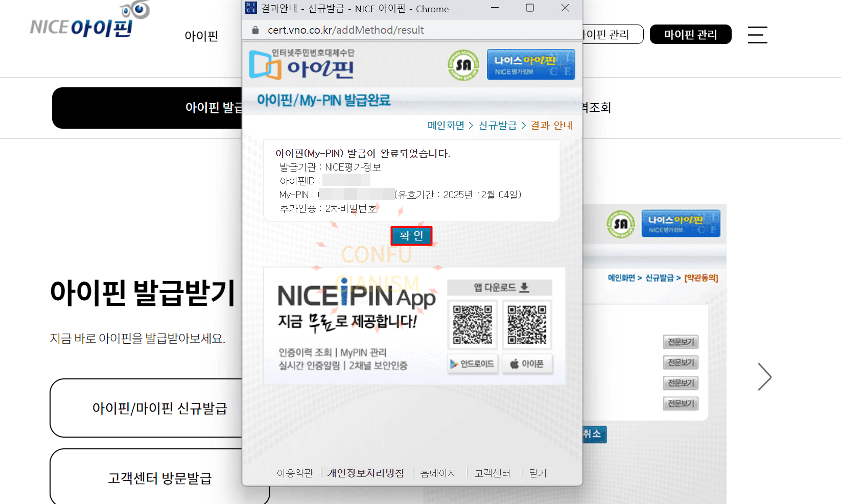Click the 확인 confirm button in popup

(411, 236)
